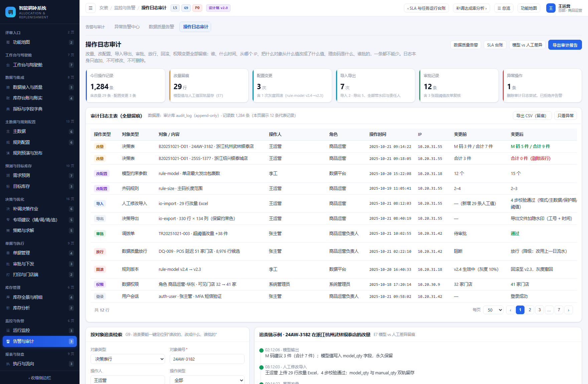Image resolution: width=588 pixels, height=384 pixels.
Task: Open 规则配置 in the sidebar
Action: pyautogui.click(x=40, y=142)
